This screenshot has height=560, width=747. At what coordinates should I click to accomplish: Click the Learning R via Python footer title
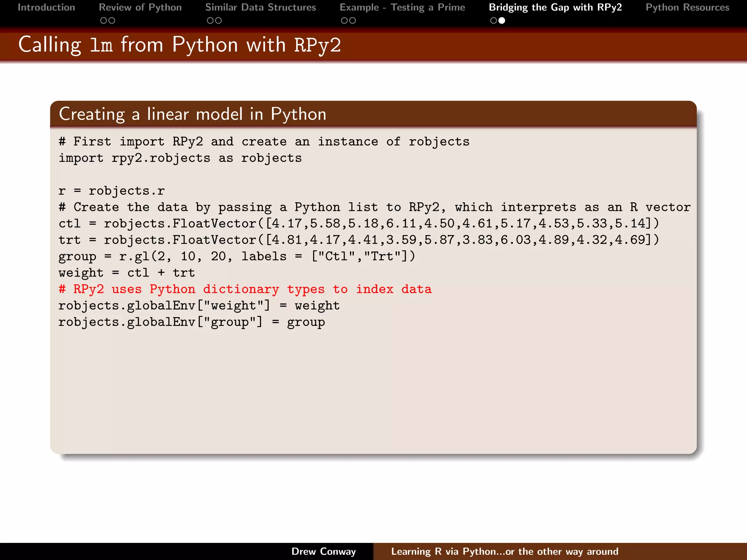pos(504,551)
